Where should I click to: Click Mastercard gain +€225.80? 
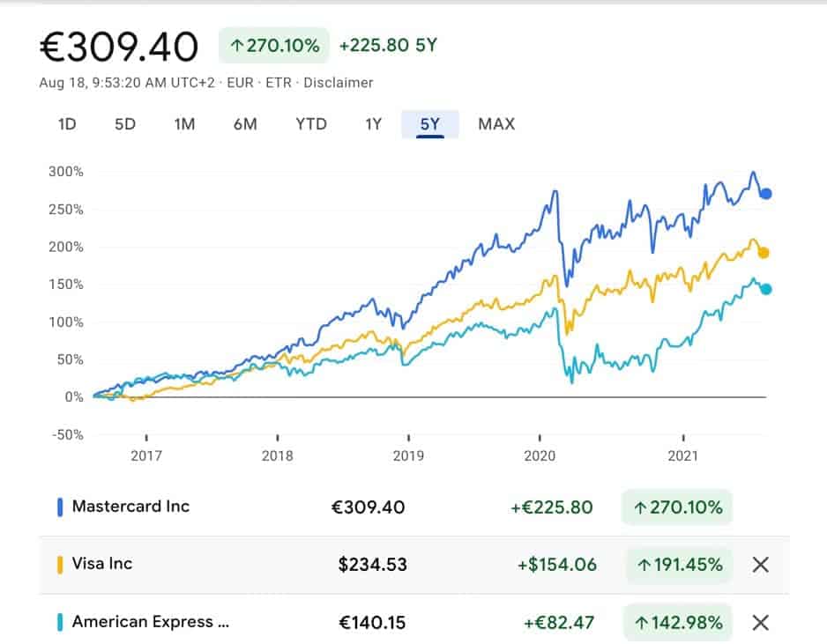coord(552,507)
